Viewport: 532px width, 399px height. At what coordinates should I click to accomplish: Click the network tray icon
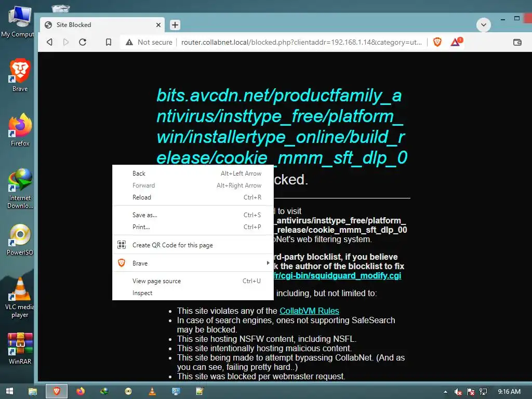(x=483, y=392)
